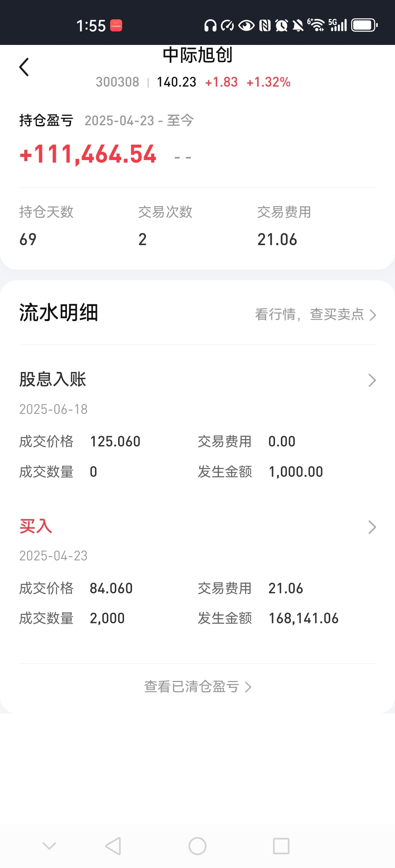Screen dimensions: 395x868
Task: Tap the battery icon in status bar
Action: 364,26
